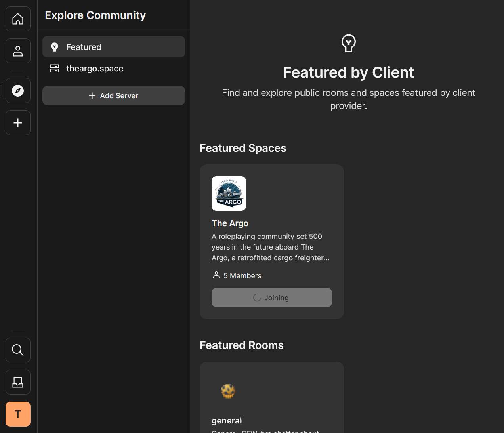Click the Joining button on The Argo card

click(272, 298)
